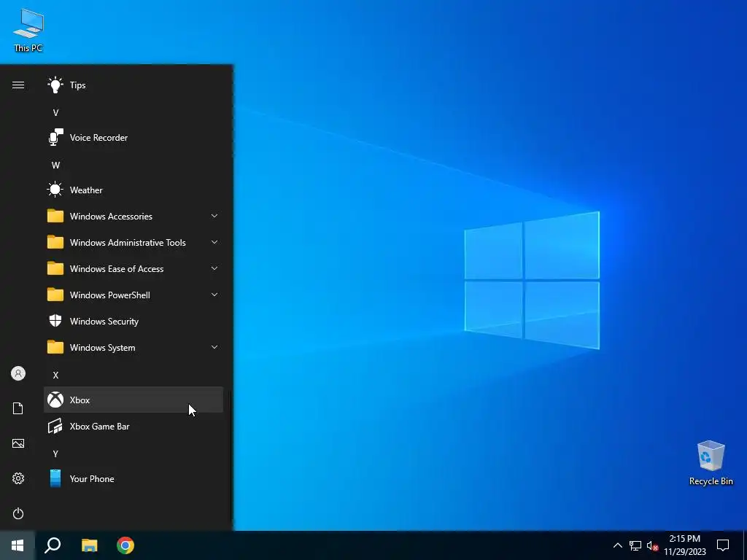Expand Windows Administrative Tools chevron
This screenshot has width=747, height=560.
(x=214, y=242)
